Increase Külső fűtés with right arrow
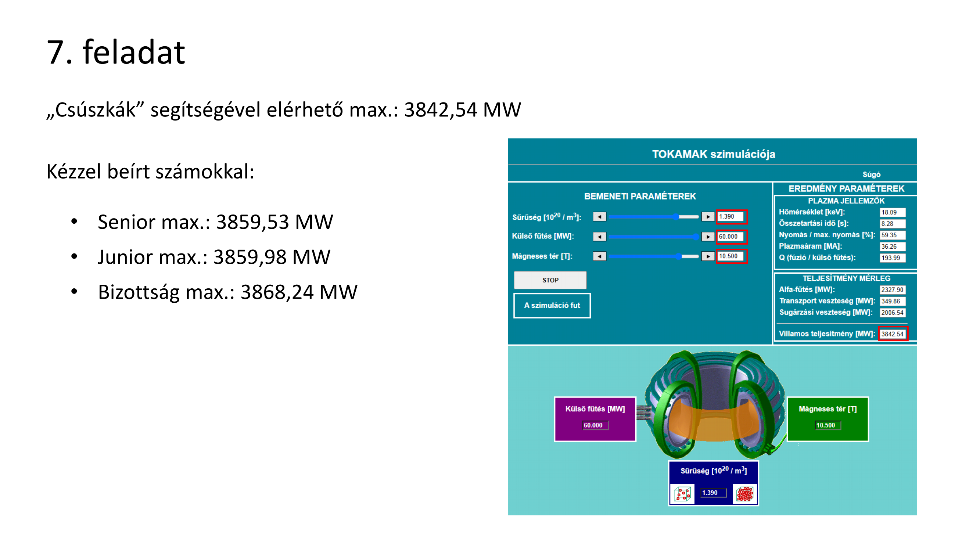Viewport: 980px width, 551px height. pyautogui.click(x=708, y=237)
